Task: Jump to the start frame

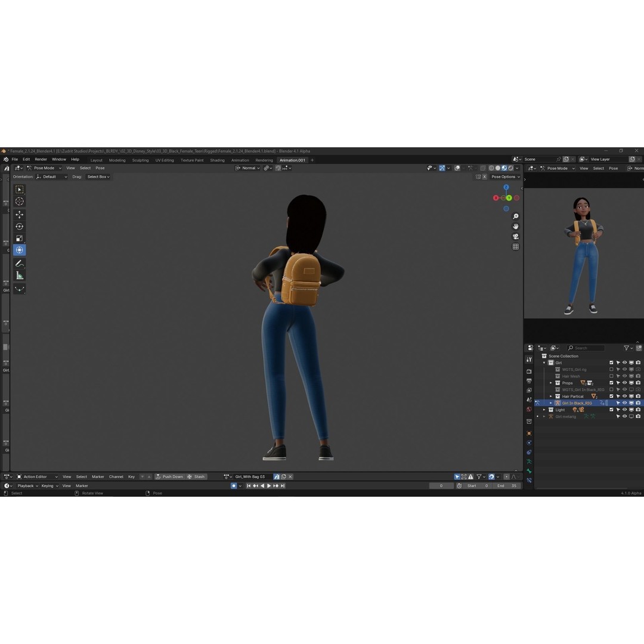Action: pos(249,486)
